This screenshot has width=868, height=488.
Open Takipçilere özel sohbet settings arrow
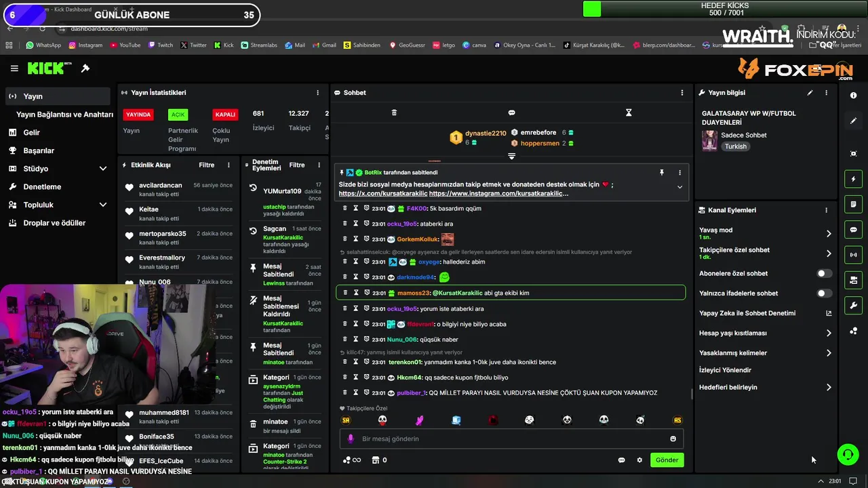[x=828, y=253]
